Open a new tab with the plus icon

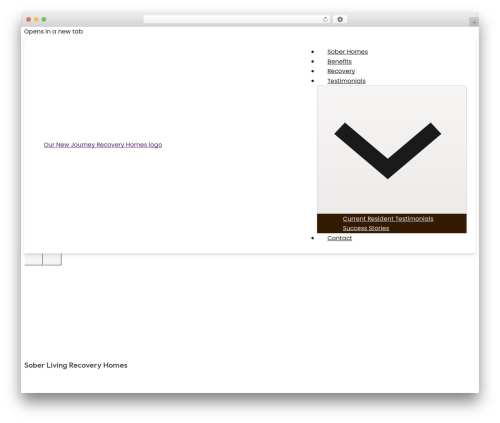pos(474,22)
